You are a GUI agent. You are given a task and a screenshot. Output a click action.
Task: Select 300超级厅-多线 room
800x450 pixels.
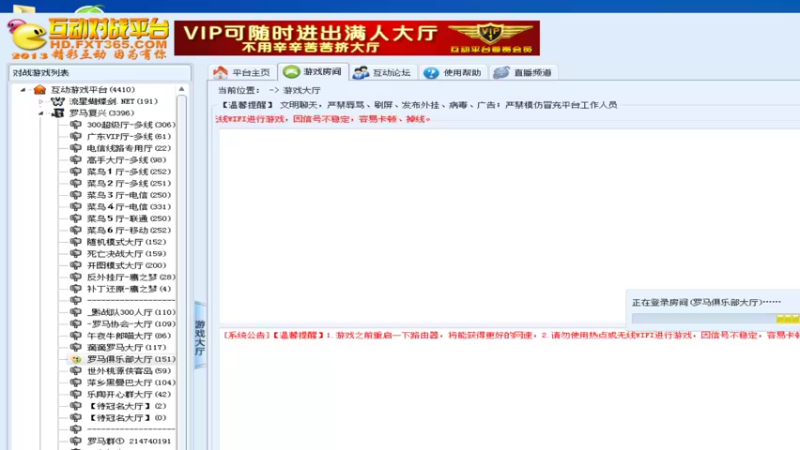[x=131, y=124]
